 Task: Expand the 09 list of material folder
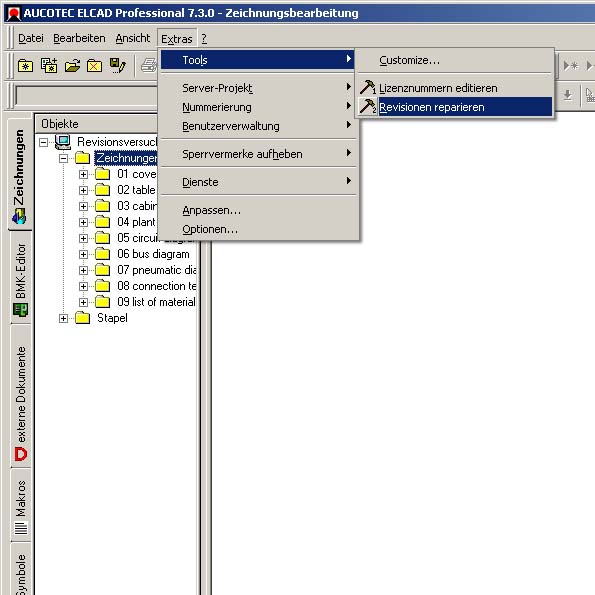[83, 302]
